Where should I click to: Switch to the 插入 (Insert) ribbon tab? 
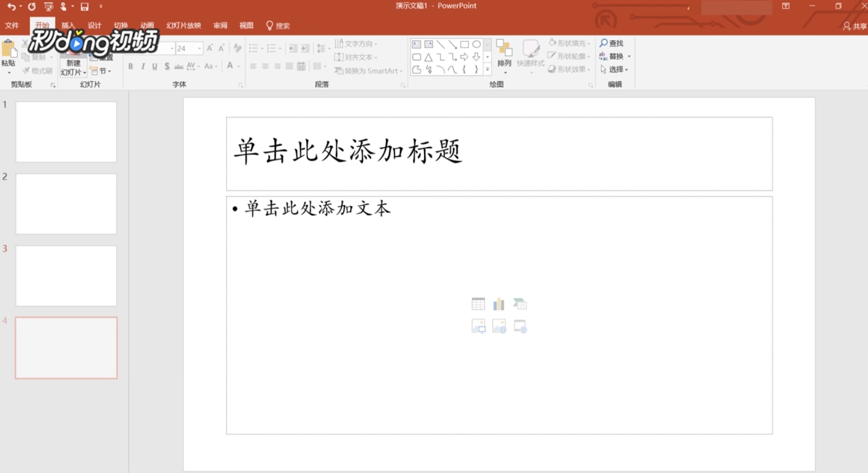(68, 25)
